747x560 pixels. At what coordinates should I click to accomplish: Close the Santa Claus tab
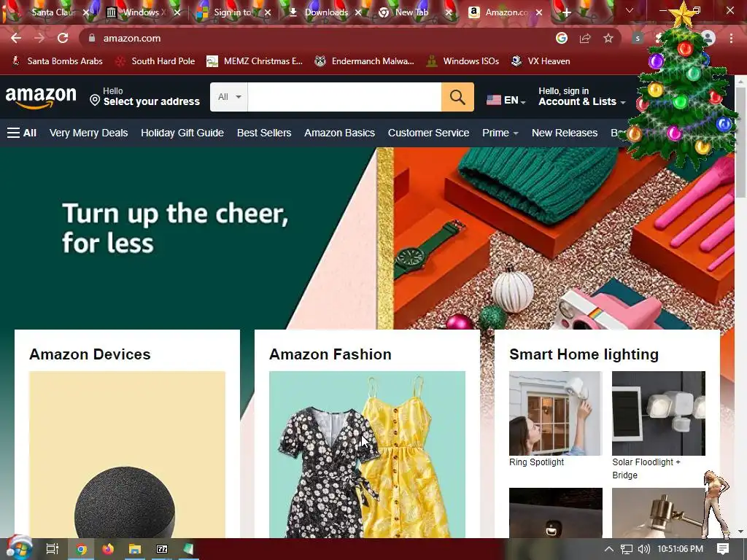[86, 13]
